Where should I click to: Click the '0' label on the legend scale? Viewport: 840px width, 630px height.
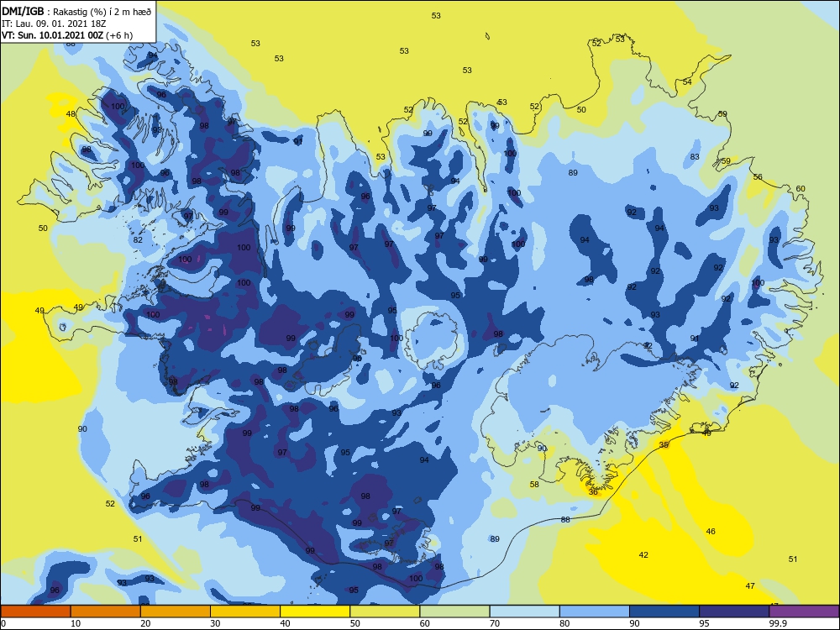(3, 623)
